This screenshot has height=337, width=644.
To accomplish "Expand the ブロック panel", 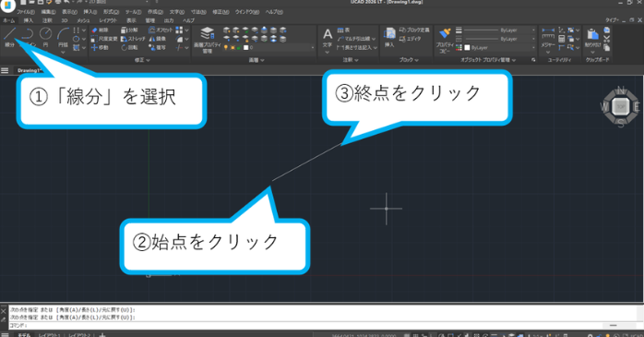I will [x=409, y=60].
